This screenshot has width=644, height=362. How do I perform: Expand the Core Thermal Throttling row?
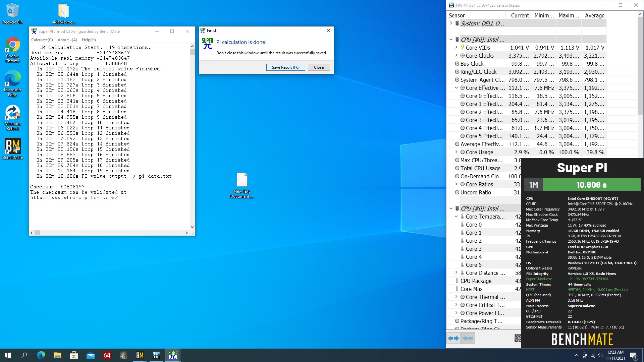[456, 297]
